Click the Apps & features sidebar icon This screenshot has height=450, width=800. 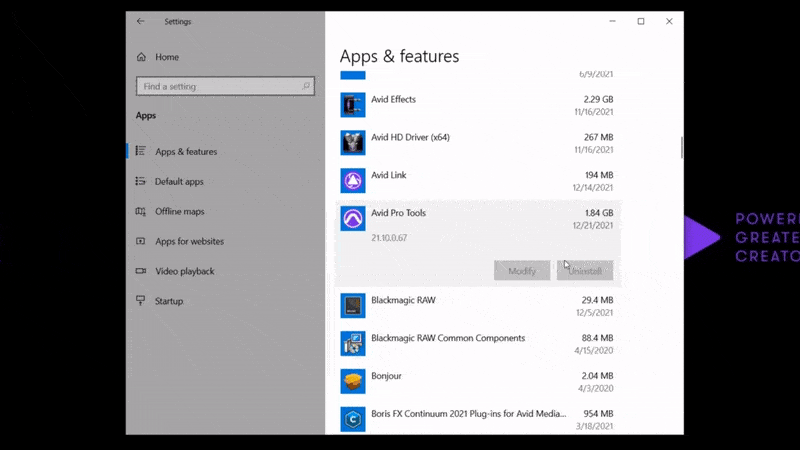pos(140,151)
